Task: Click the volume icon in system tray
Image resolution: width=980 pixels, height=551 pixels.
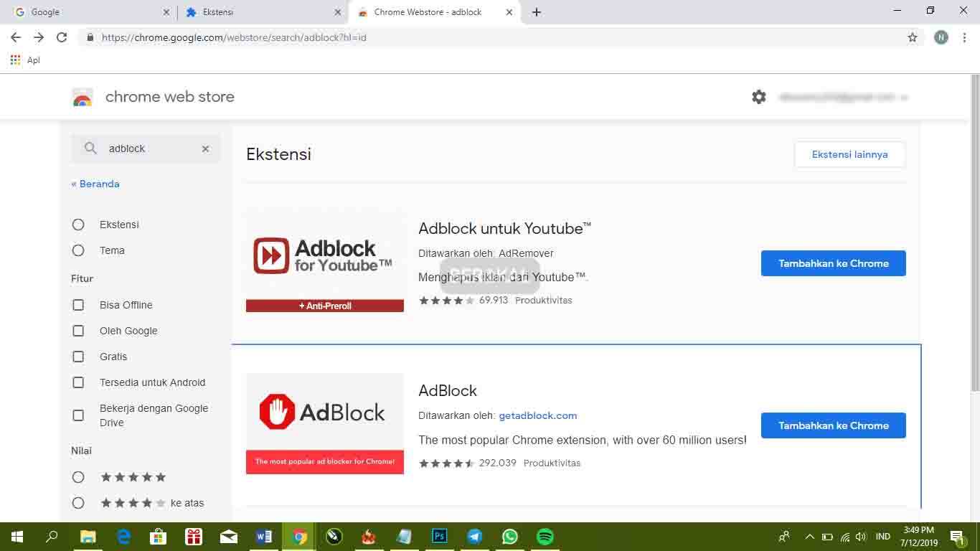Action: pos(861,537)
